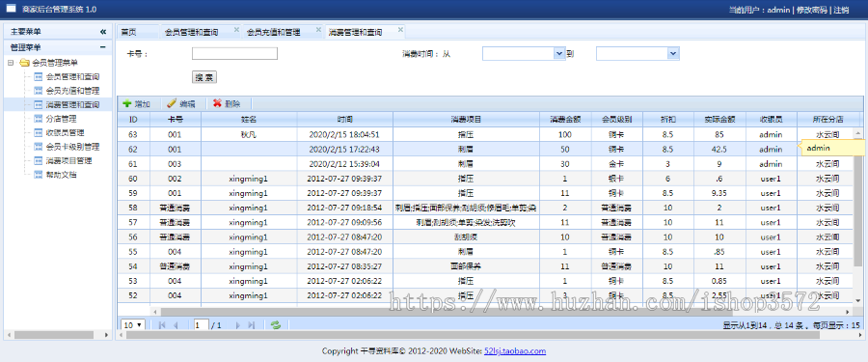The height and width of the screenshot is (362, 868).
Task: Click the 面部保养 item cell in row 54
Action: tap(466, 266)
